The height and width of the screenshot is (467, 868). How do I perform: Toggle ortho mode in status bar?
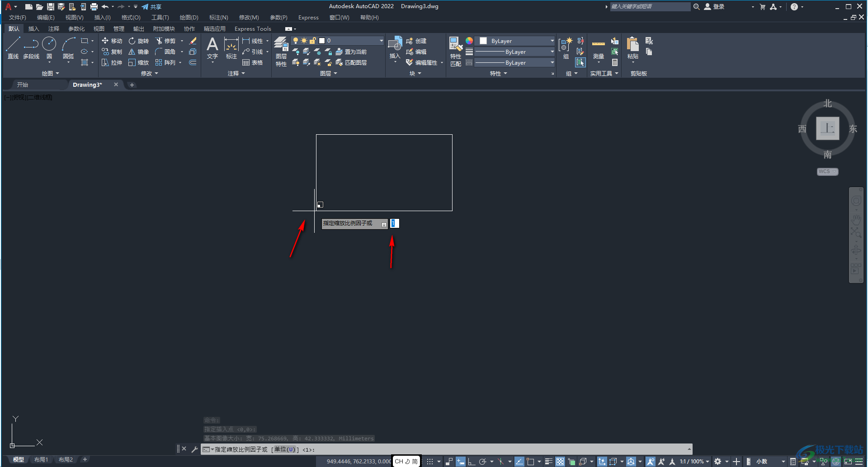471,462
